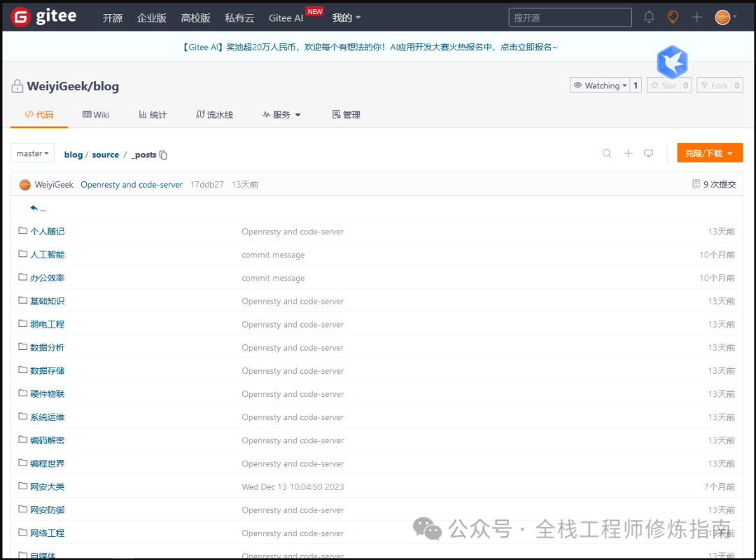Switch to the 统计 tab
The height and width of the screenshot is (560, 756).
(153, 115)
